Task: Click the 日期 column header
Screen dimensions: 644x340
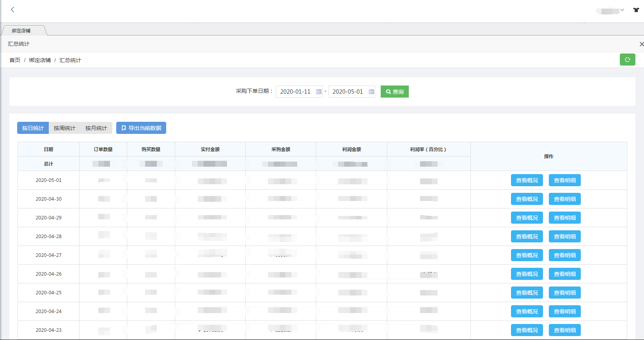Action: pyautogui.click(x=49, y=150)
